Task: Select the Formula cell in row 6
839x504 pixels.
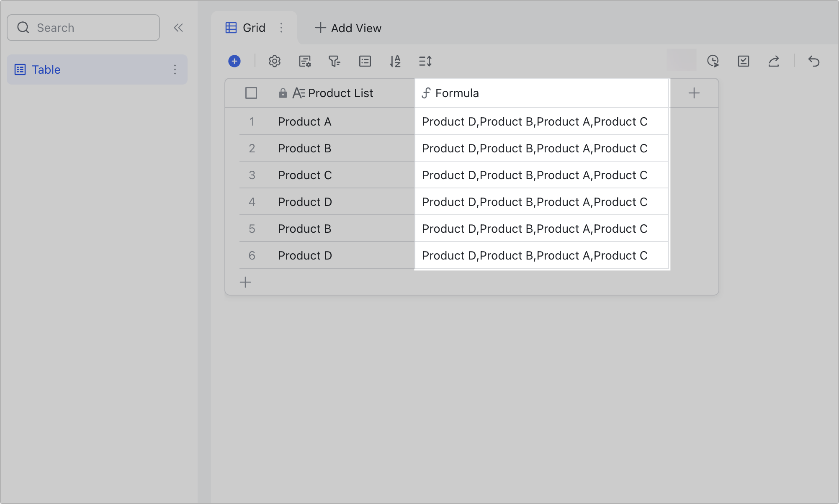Action: (542, 255)
